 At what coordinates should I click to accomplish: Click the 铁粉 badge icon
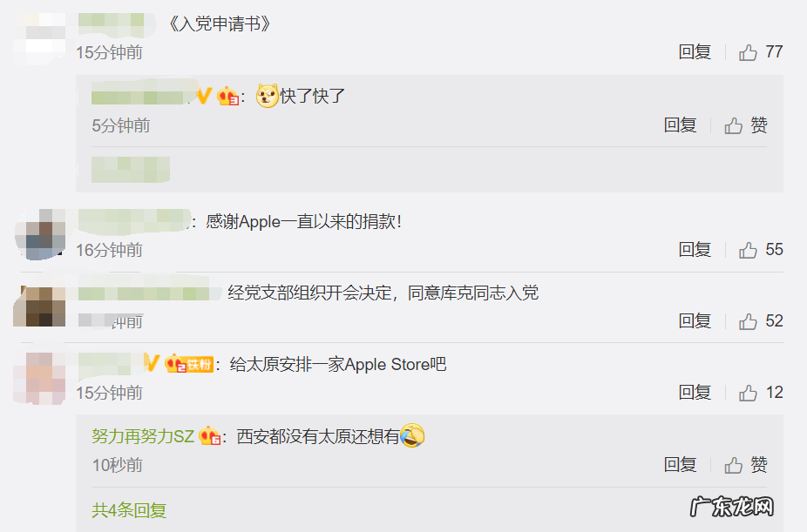pyautogui.click(x=189, y=364)
